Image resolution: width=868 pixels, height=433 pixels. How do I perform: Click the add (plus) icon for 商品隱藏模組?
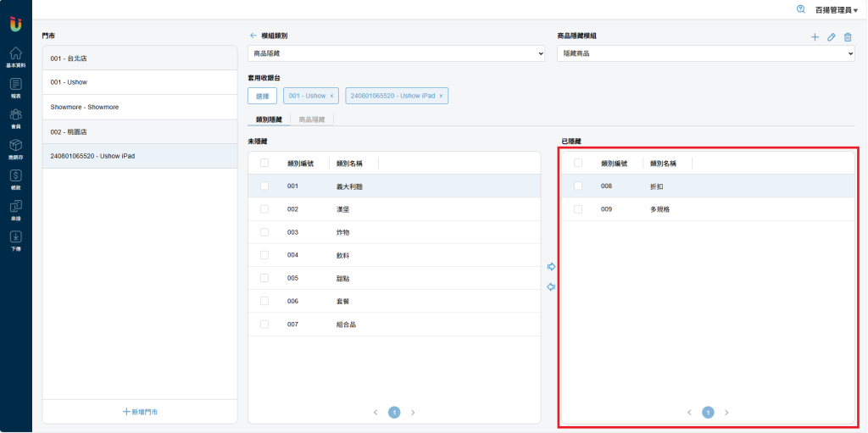tap(815, 37)
